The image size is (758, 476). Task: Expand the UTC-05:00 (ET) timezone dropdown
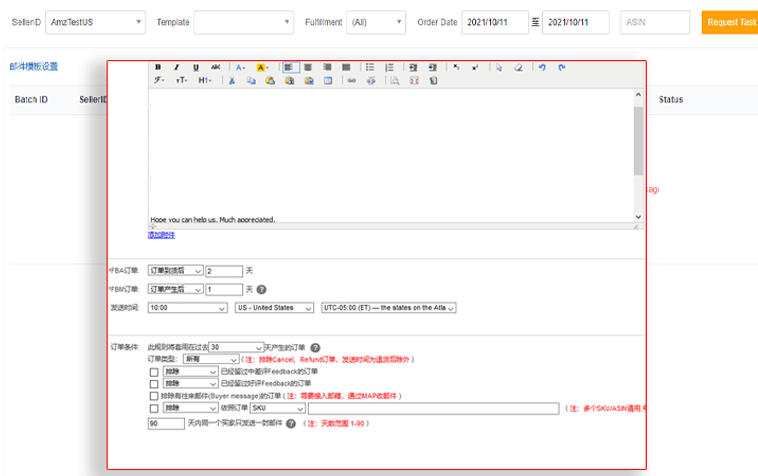(x=388, y=308)
